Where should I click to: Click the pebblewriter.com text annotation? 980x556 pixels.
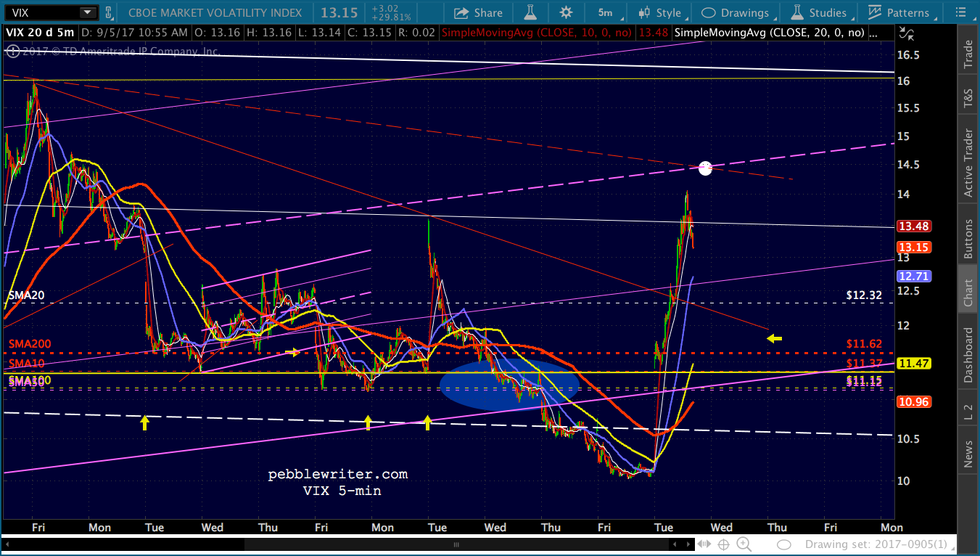(x=338, y=475)
